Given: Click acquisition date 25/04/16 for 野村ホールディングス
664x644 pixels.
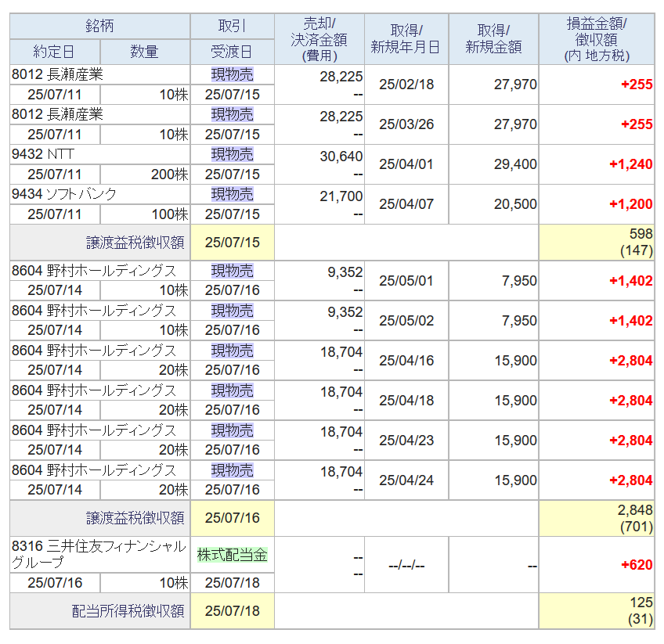Looking at the screenshot, I should point(406,361).
